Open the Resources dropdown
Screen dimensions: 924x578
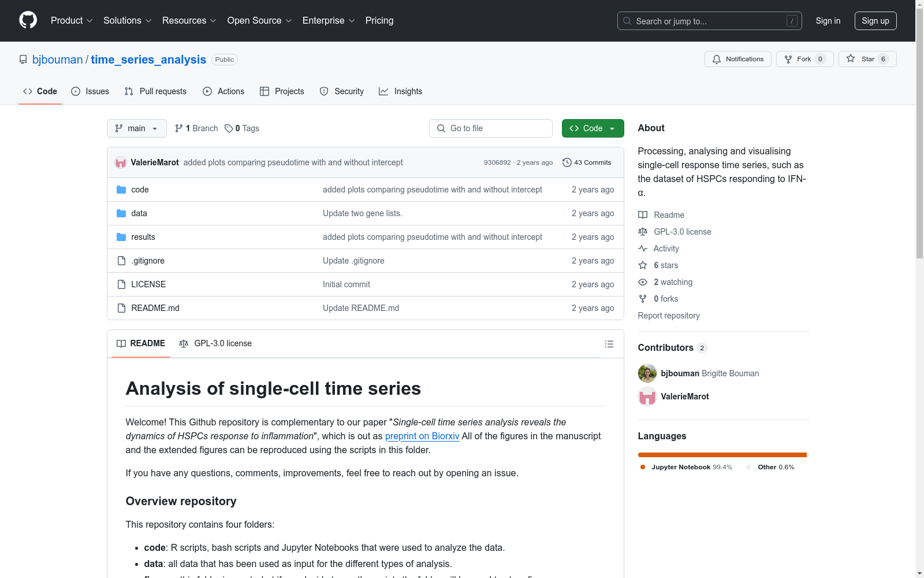pos(189,20)
